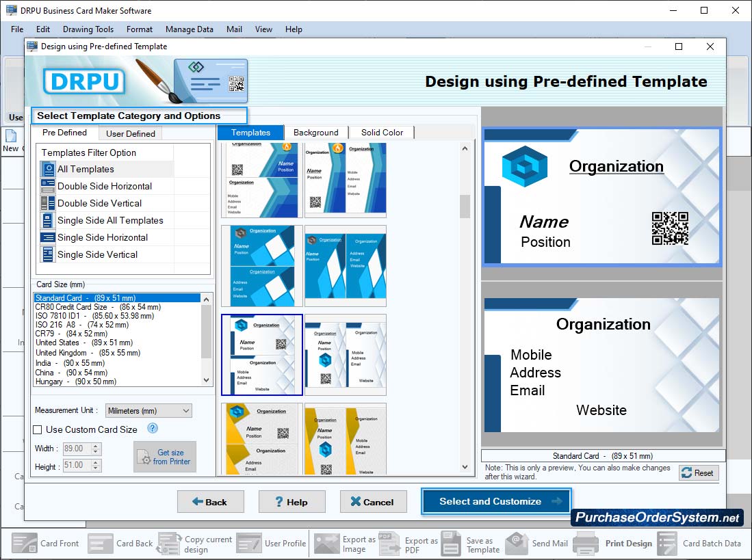The height and width of the screenshot is (560, 752).
Task: Click Get size from Printer button
Action: (x=164, y=457)
